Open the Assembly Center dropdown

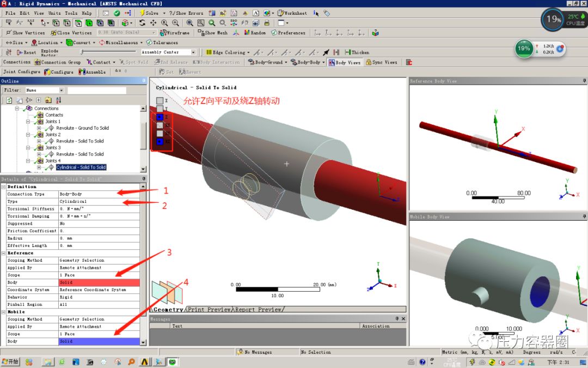[193, 52]
